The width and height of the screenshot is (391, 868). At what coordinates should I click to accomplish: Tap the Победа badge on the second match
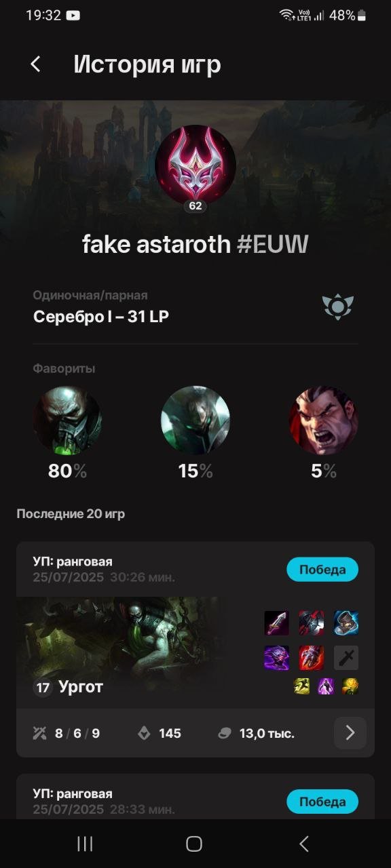click(322, 802)
